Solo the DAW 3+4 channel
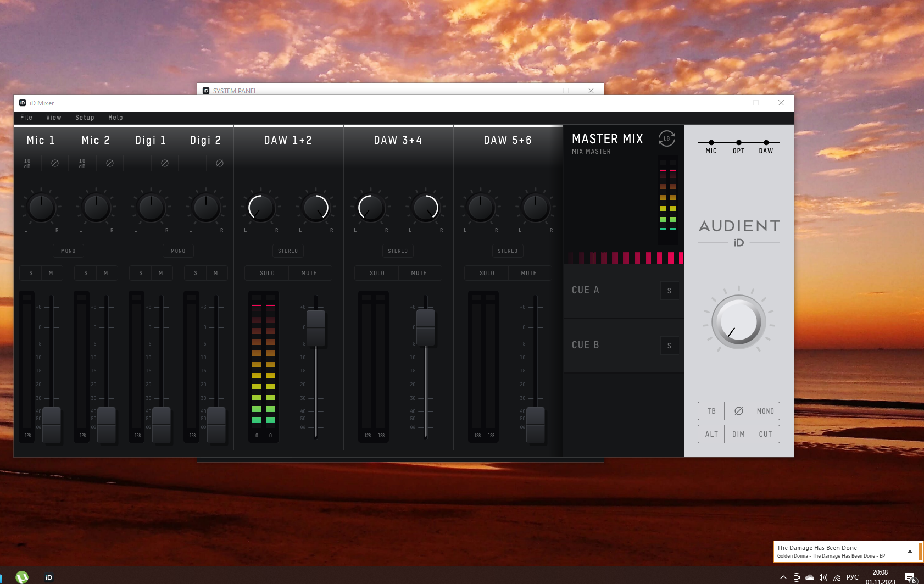The image size is (924, 584). click(377, 273)
